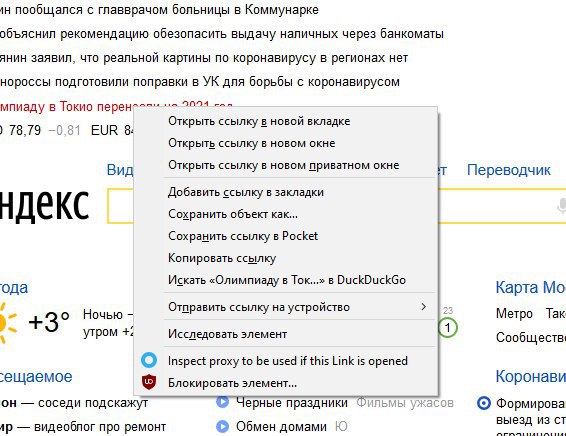
Task: Open the 'Переводчик' link
Action: (509, 170)
